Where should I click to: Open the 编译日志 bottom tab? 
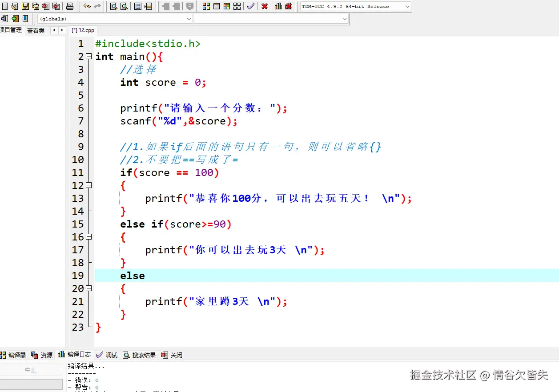pos(74,354)
